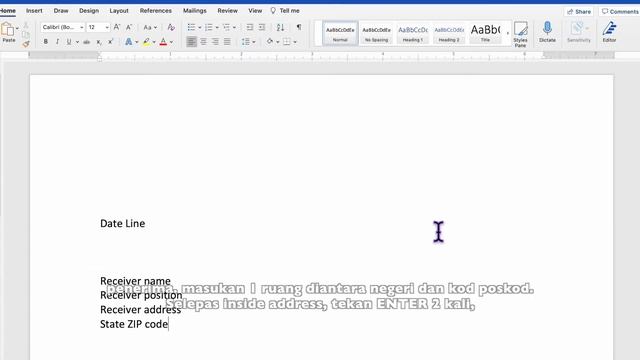Image resolution: width=640 pixels, height=360 pixels.
Task: Open the Comments pane
Action: [x=619, y=11]
